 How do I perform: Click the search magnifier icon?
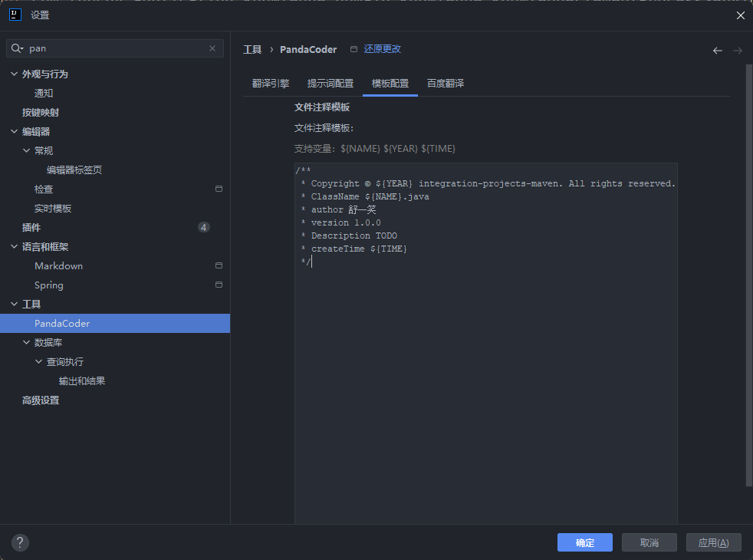pos(17,48)
